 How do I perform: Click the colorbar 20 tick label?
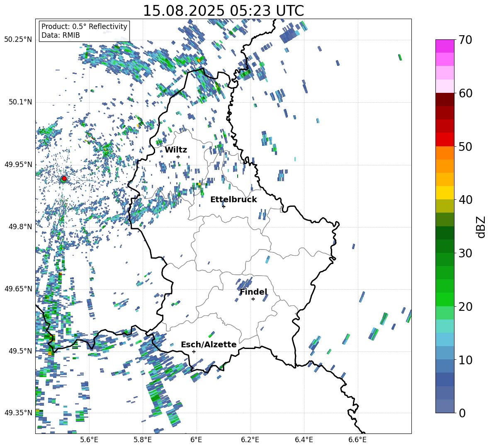(465, 307)
